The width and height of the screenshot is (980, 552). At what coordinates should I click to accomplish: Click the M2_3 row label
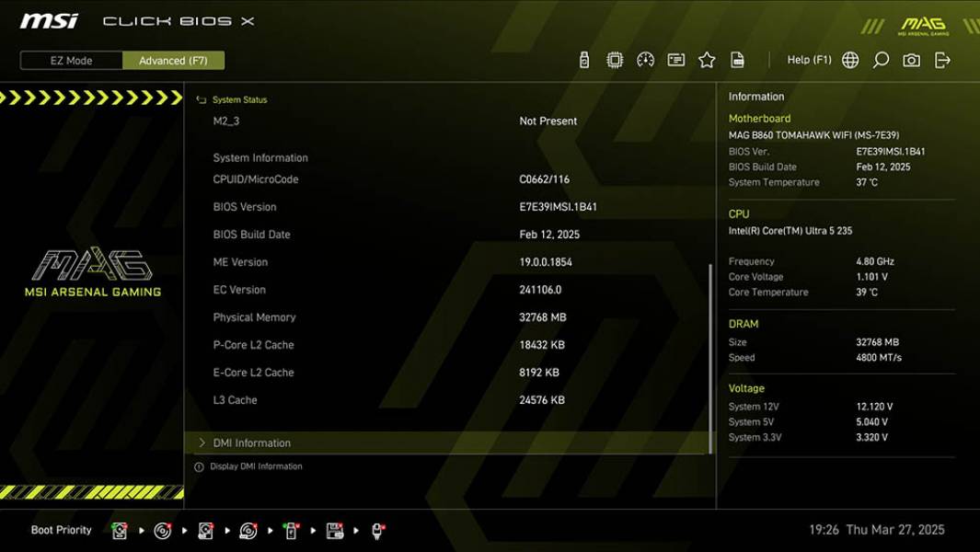226,121
